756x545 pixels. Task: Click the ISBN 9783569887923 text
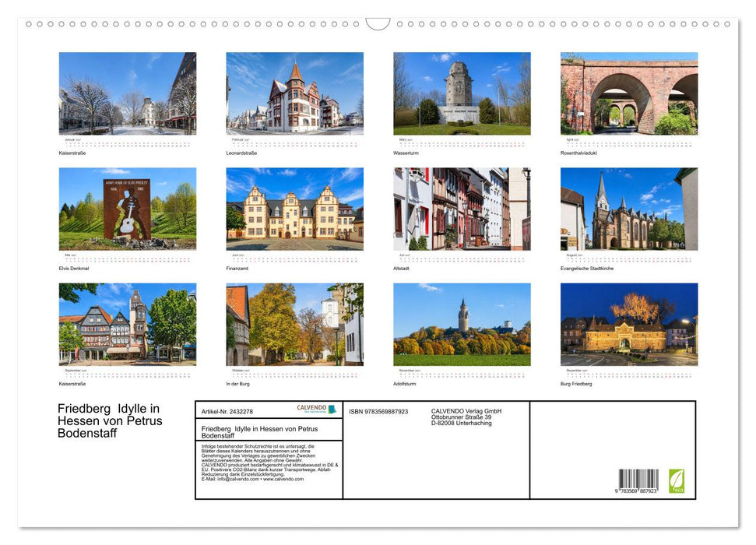(378, 412)
